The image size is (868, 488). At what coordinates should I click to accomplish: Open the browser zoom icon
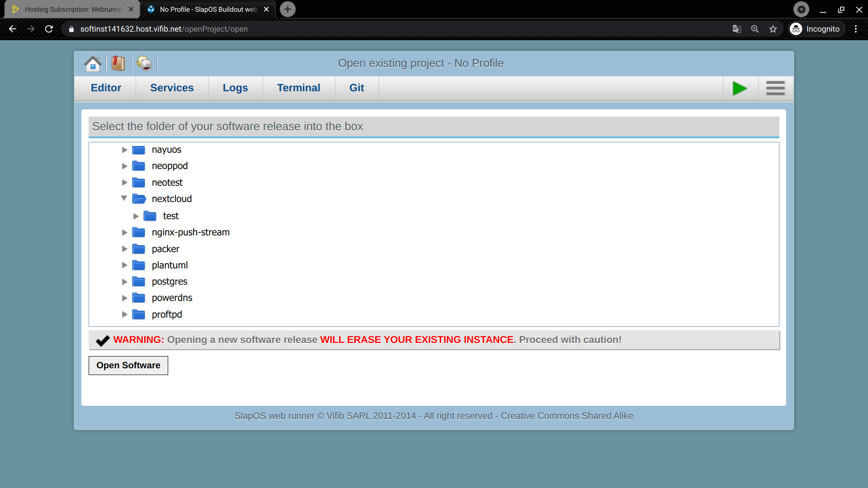pos(755,29)
